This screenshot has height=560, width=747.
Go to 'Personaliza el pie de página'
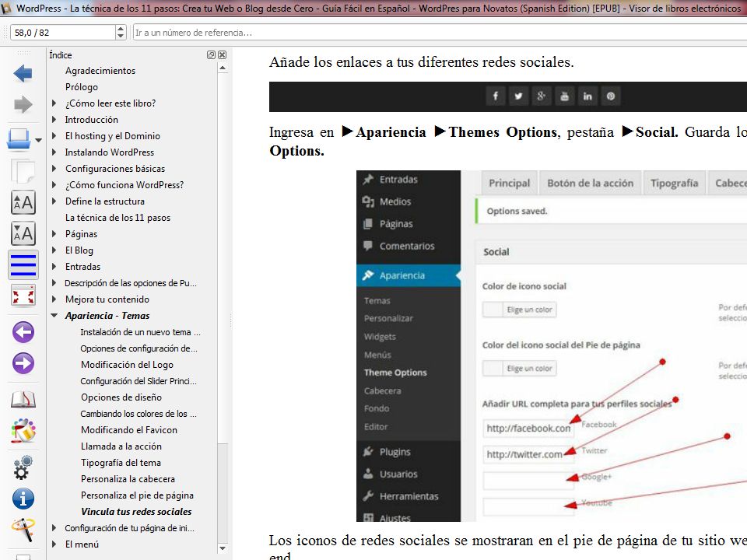[137, 495]
